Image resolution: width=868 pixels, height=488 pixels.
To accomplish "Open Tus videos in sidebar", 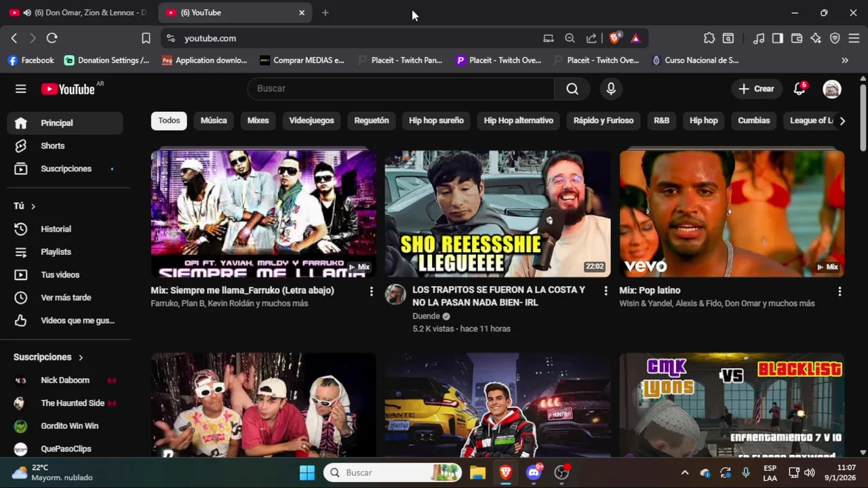I will (x=65, y=274).
